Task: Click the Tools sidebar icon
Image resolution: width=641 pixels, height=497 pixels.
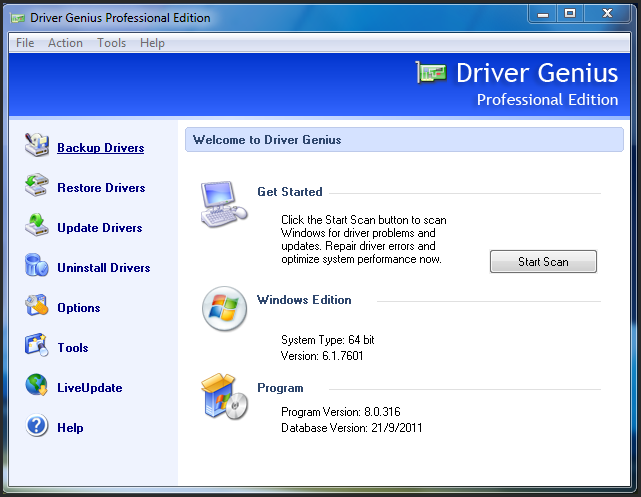Action: 36,345
